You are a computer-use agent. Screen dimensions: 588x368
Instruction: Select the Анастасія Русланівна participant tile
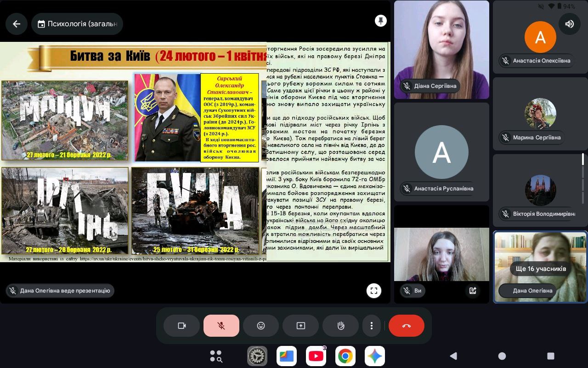pos(441,152)
